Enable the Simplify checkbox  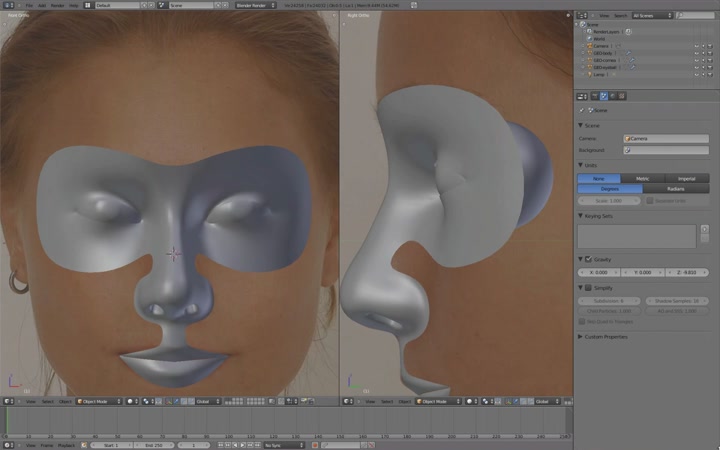coord(588,288)
